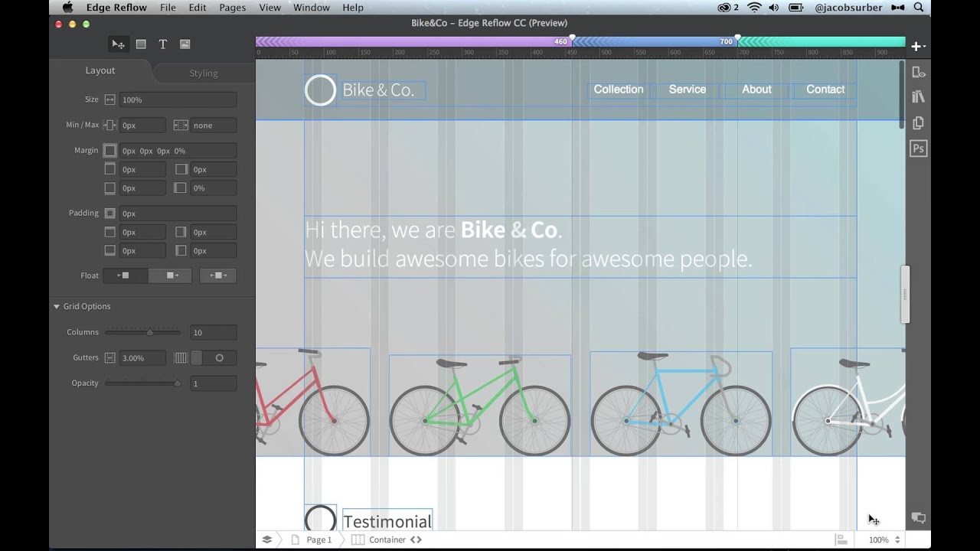The height and width of the screenshot is (551, 980).
Task: Open the add breakpoint plus dropdown
Action: click(x=917, y=47)
